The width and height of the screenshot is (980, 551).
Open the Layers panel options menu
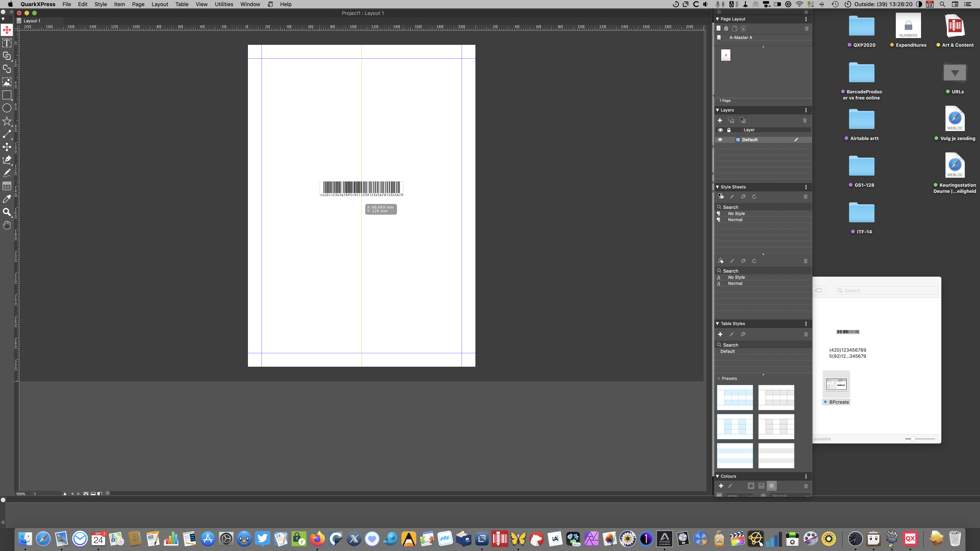806,110
